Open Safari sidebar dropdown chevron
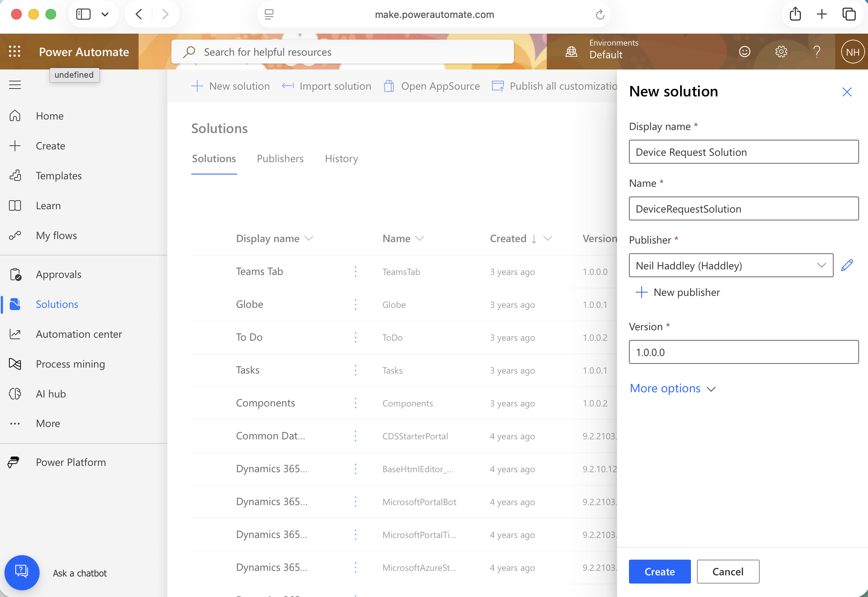 (105, 14)
